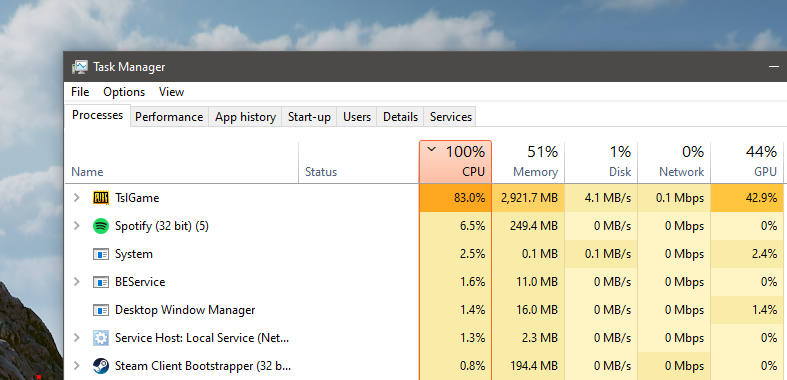787x380 pixels.
Task: Expand the Steam Client Bootstrapper row
Action: click(x=76, y=366)
